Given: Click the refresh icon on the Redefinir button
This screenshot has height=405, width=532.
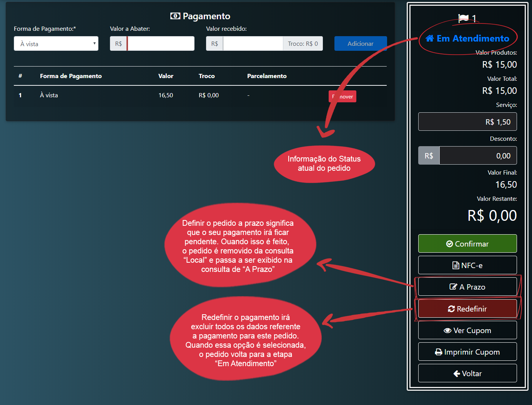Looking at the screenshot, I should click(x=451, y=309).
